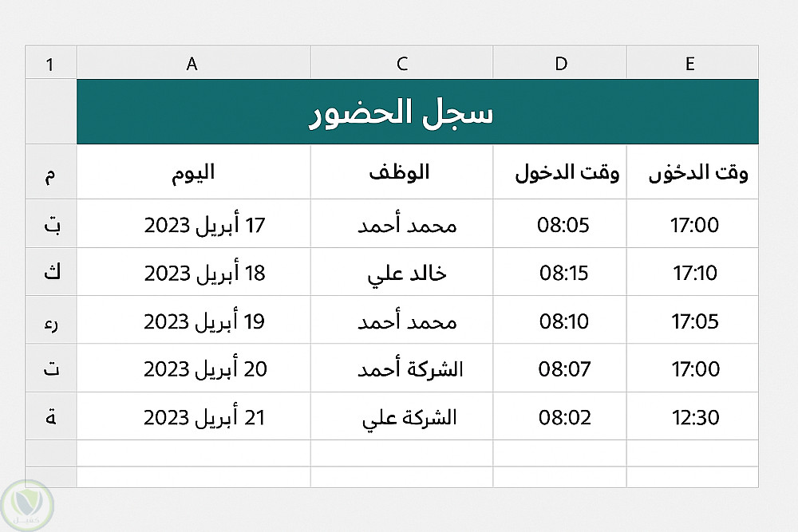Select column A header
Screen dimensions: 798x532
click(x=192, y=65)
